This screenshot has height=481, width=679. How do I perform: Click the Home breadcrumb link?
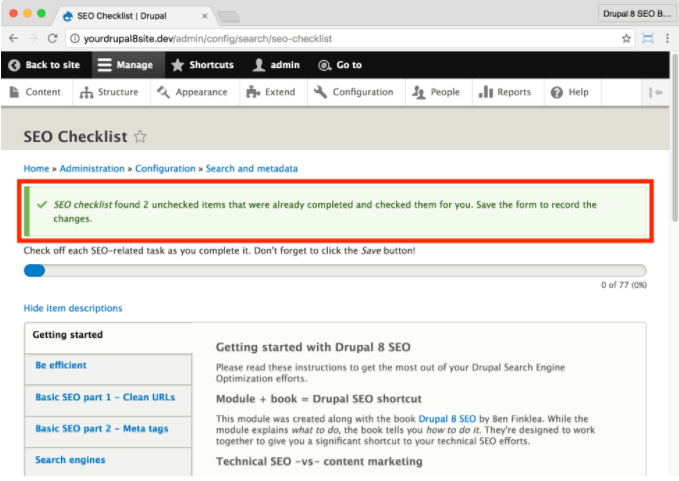point(36,168)
